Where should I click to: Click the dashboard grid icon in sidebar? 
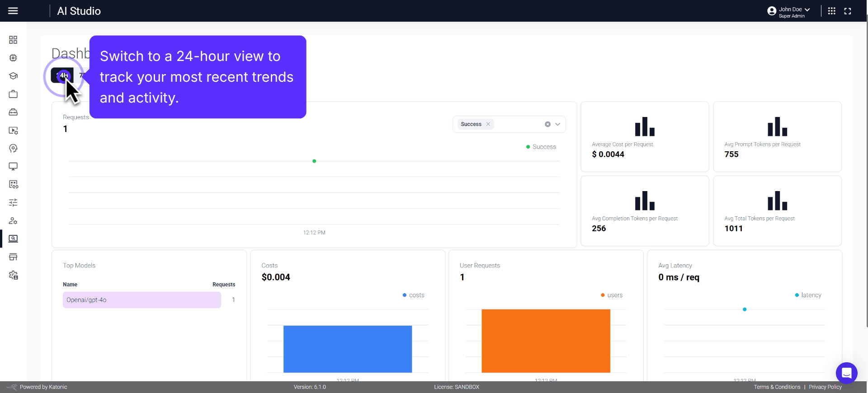13,40
